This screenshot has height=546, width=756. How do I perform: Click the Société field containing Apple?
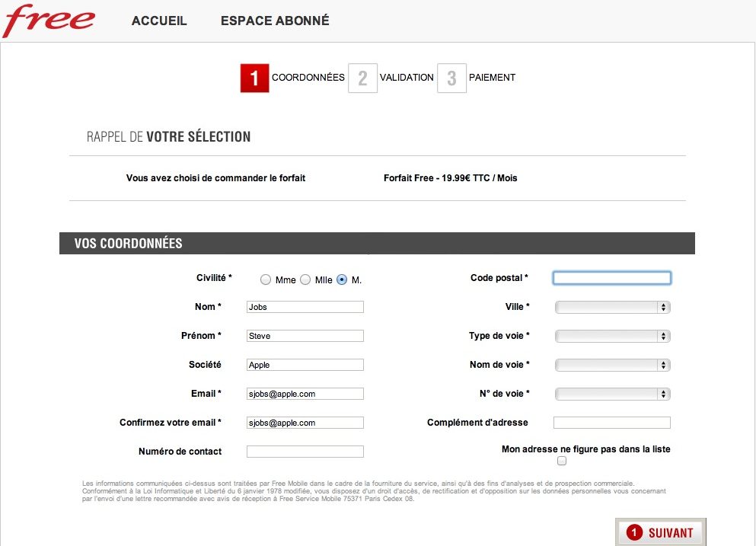pos(305,364)
